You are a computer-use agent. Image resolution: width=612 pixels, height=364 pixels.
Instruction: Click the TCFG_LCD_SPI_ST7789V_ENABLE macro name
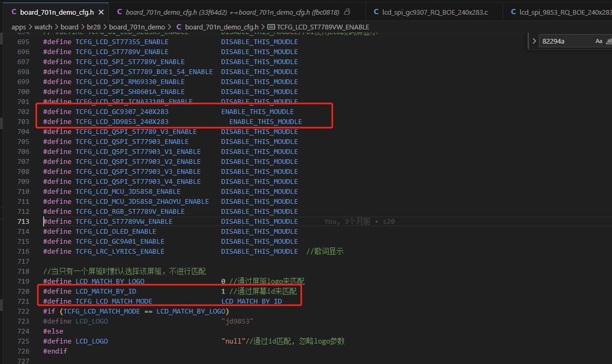[x=130, y=61]
